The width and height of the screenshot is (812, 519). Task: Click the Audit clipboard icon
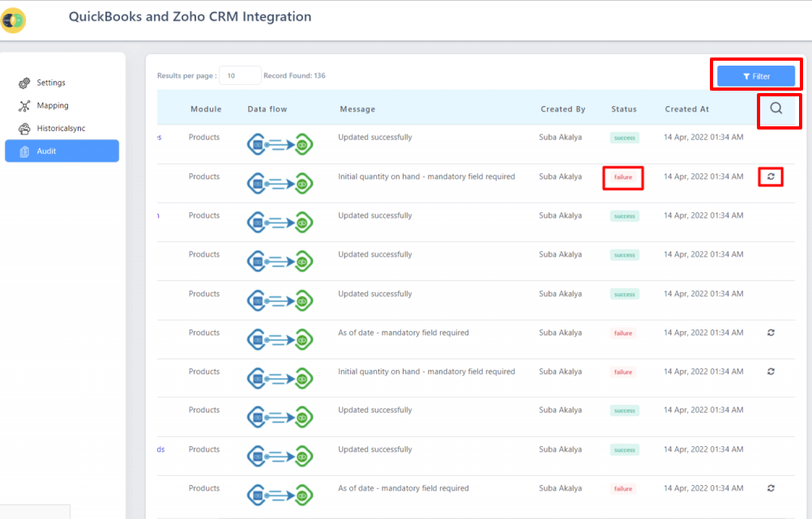click(x=24, y=151)
